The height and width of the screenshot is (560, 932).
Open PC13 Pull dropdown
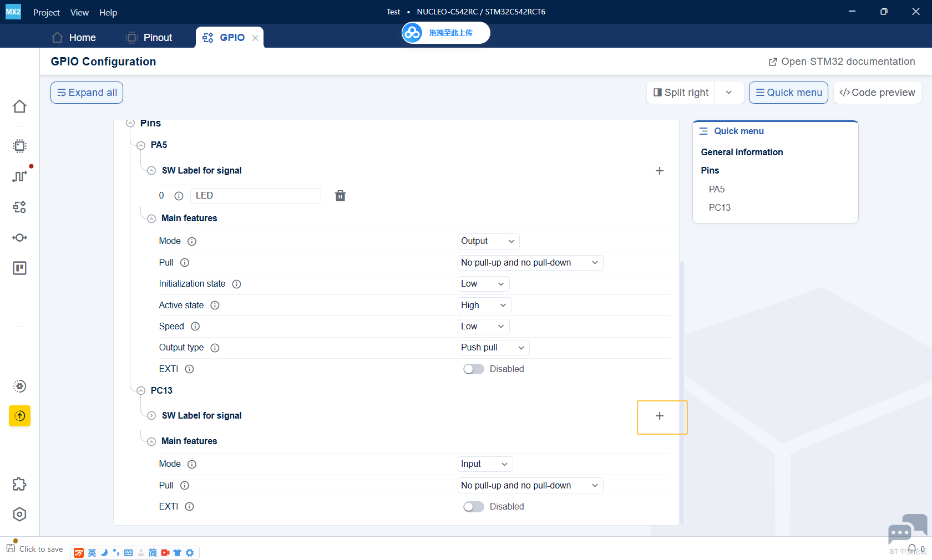(530, 486)
